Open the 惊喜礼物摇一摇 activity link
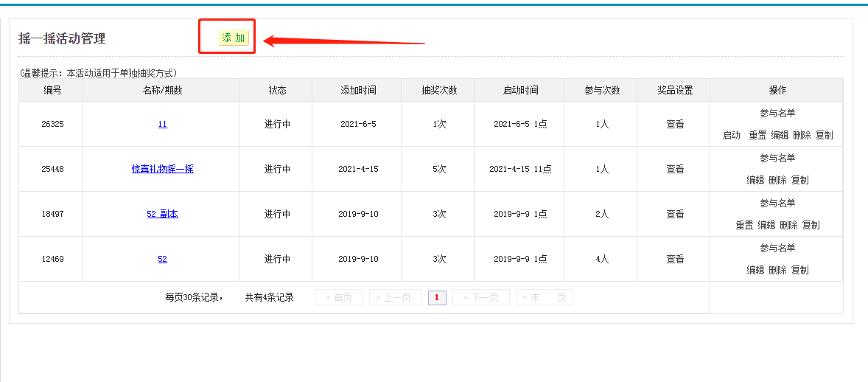The image size is (868, 382). tap(162, 170)
